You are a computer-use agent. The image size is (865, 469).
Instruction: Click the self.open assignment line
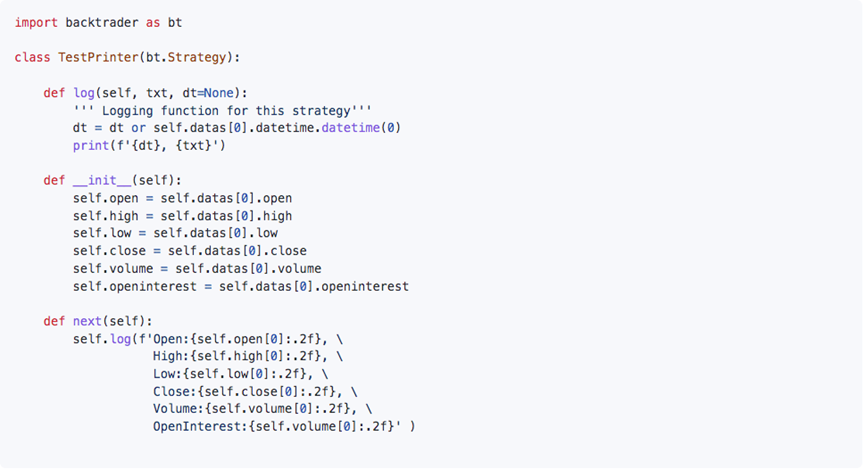tap(183, 198)
